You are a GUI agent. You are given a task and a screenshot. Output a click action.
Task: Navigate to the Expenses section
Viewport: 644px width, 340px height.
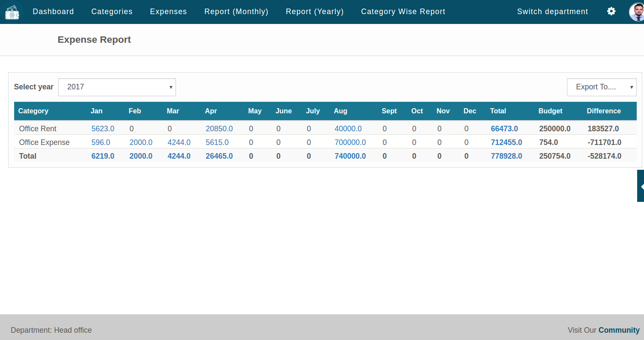tap(168, 12)
